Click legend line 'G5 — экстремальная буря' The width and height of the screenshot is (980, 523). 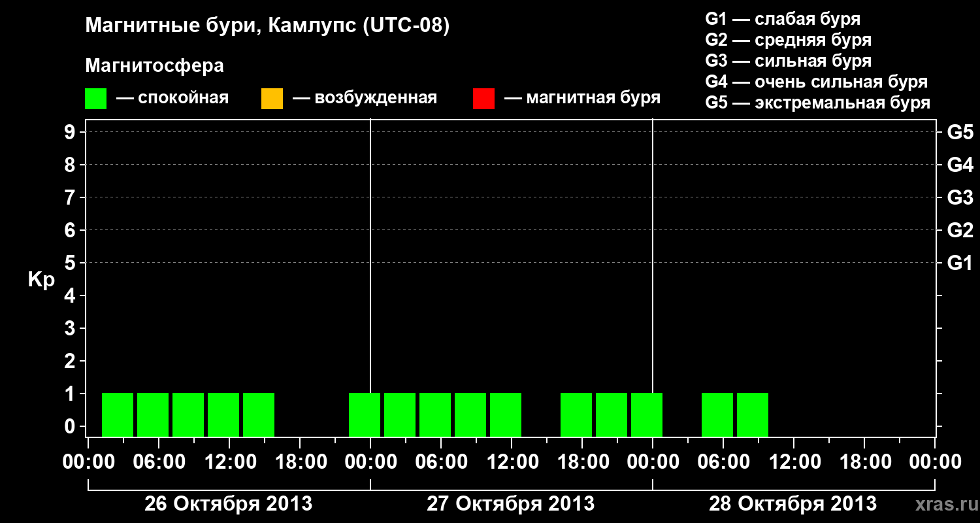(x=818, y=103)
